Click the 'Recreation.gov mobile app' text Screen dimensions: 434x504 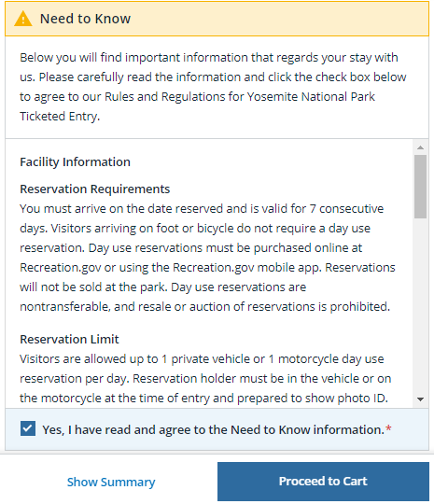pyautogui.click(x=247, y=268)
